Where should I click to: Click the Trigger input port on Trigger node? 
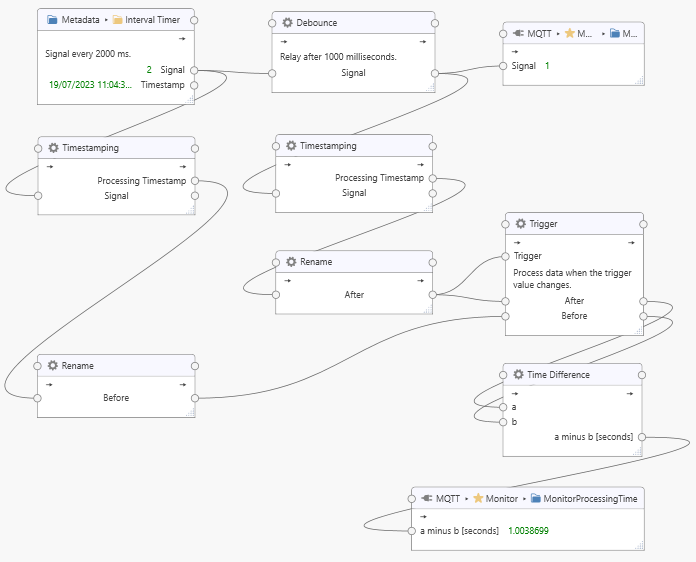[x=505, y=256]
